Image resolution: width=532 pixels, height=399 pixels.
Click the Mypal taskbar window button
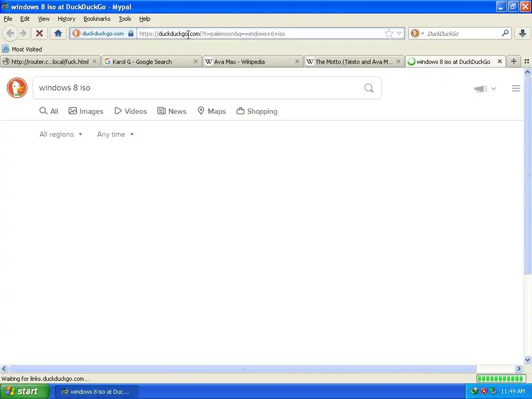pos(97,392)
